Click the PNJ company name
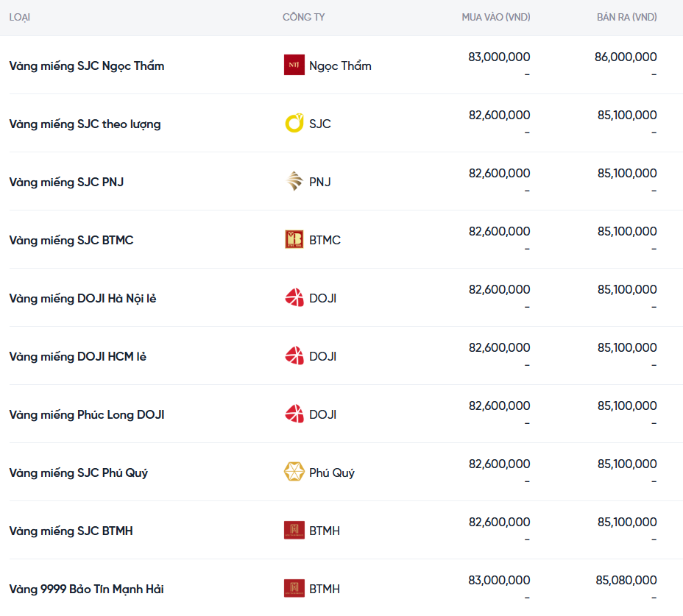Screen dimensions: 683x616 [x=320, y=182]
